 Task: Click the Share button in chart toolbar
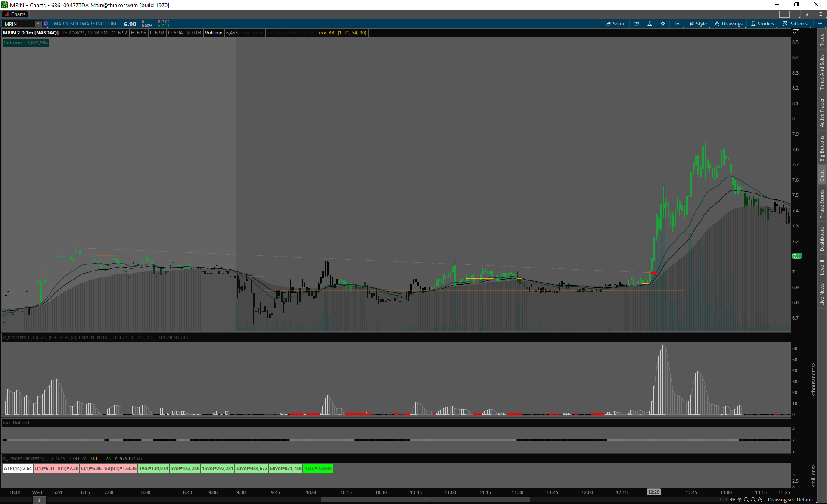coord(616,24)
